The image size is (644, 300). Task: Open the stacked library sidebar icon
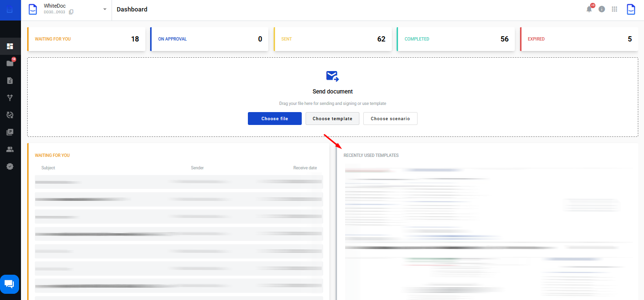[10, 132]
